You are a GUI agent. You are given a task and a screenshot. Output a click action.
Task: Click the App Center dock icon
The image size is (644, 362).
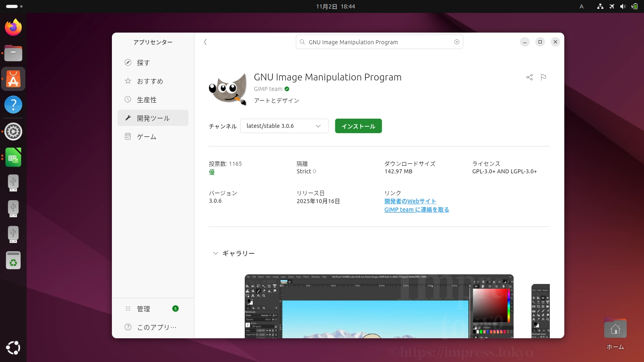click(x=13, y=79)
